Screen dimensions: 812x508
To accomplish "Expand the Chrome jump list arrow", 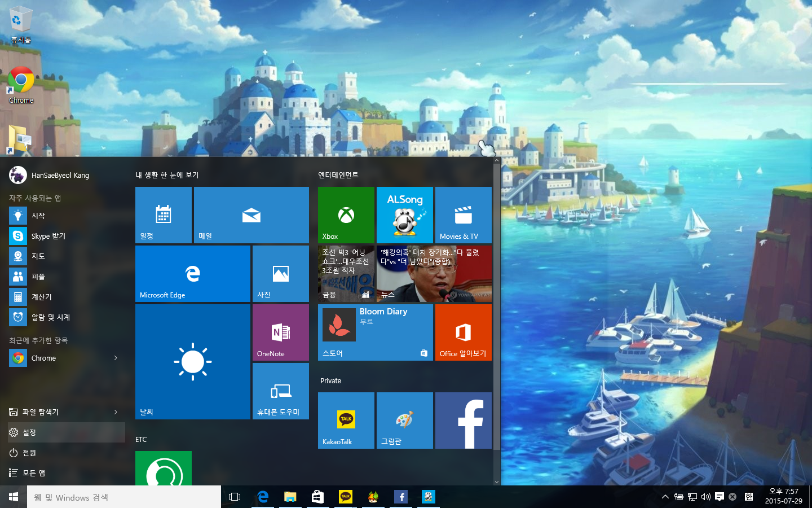I will coord(116,358).
